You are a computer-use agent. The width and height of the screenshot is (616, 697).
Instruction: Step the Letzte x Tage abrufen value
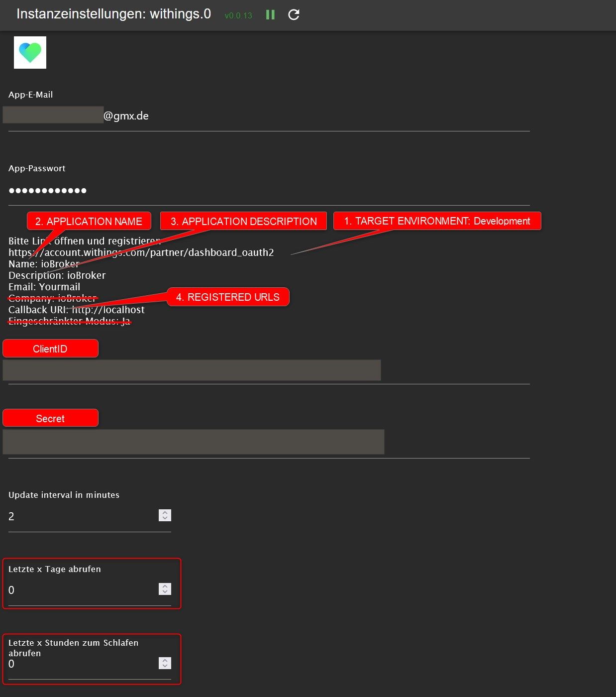165,589
